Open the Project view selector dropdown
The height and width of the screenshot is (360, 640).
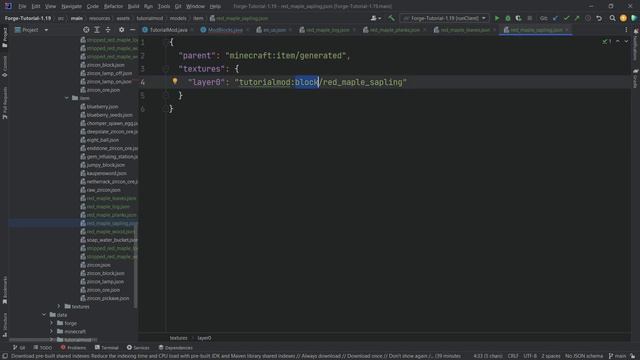click(x=32, y=30)
